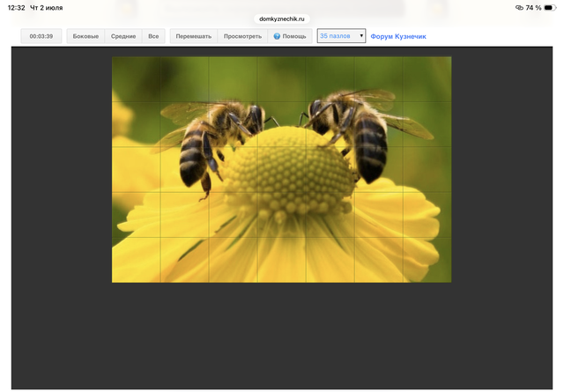Click the 00:03:39 timer display

coord(41,36)
